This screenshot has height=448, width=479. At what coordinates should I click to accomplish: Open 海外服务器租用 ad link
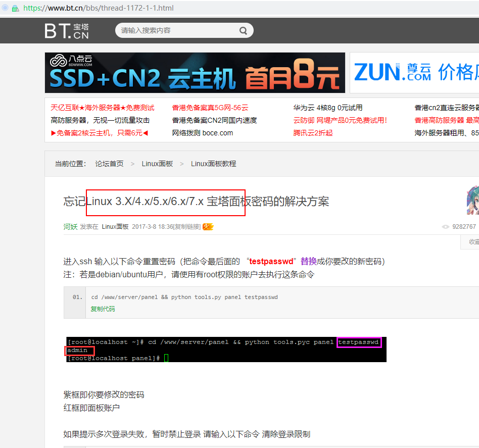coord(447,133)
